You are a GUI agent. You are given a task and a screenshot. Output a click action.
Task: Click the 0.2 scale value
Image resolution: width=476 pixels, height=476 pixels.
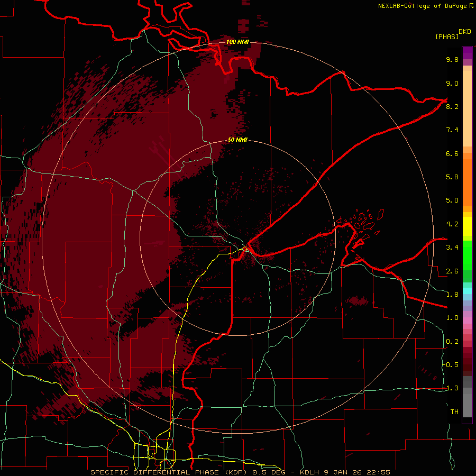point(452,342)
